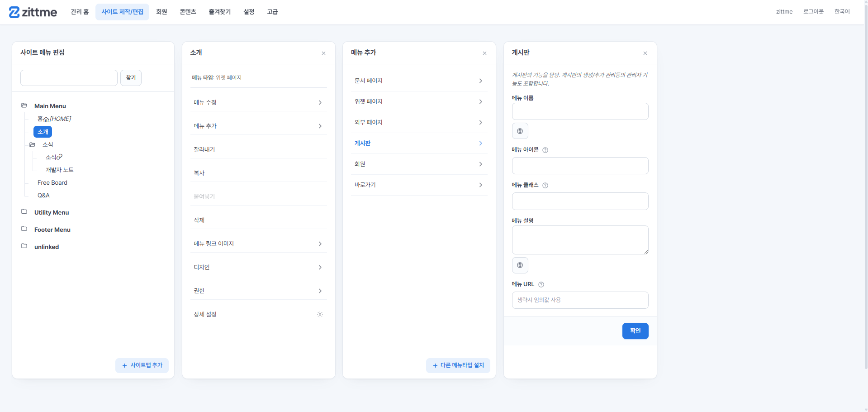Select Q&A in the menu tree

point(43,195)
